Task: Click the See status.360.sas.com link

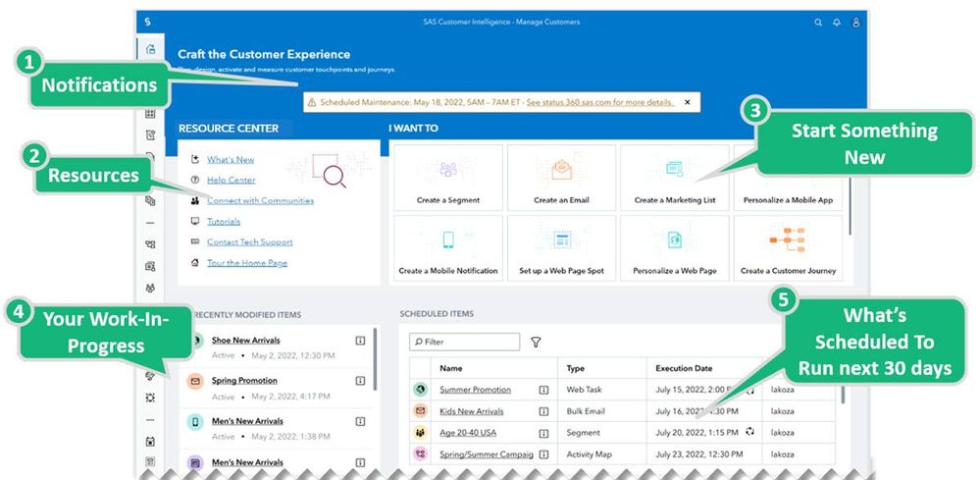Action: pyautogui.click(x=599, y=102)
